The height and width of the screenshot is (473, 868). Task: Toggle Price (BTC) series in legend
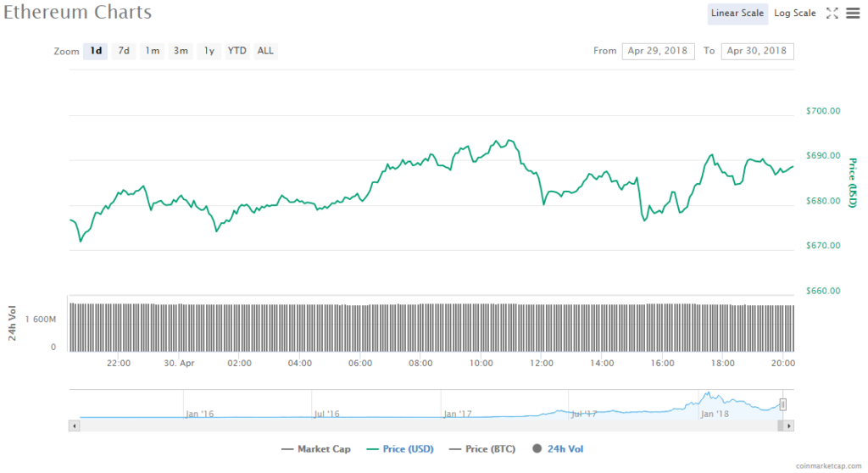[482, 449]
